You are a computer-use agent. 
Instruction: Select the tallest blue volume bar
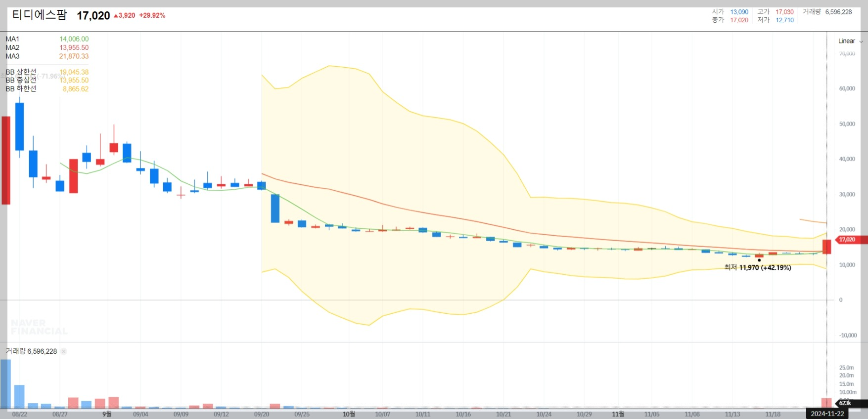[x=5, y=384]
